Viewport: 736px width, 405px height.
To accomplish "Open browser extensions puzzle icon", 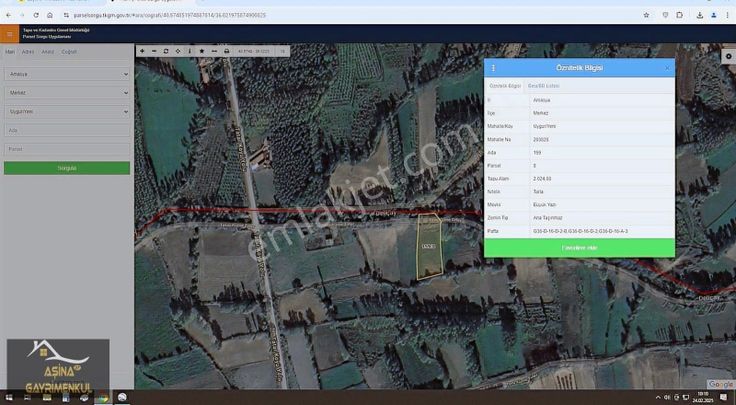I will (680, 15).
